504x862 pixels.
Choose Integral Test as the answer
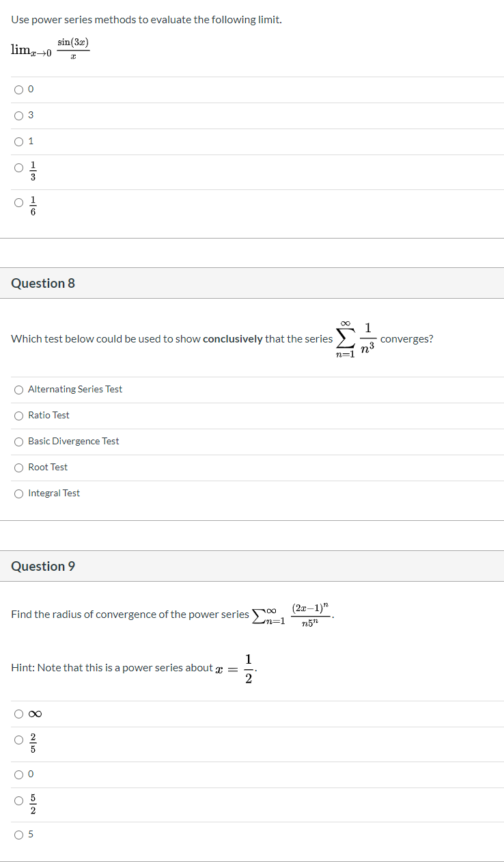point(18,493)
